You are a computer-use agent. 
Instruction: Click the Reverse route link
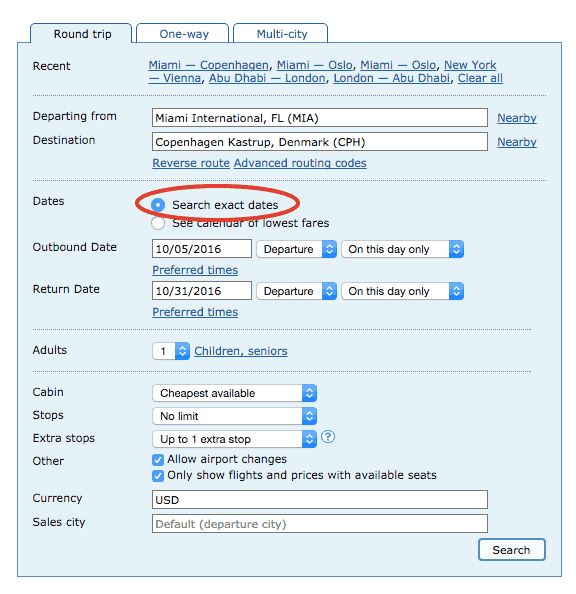pos(191,163)
